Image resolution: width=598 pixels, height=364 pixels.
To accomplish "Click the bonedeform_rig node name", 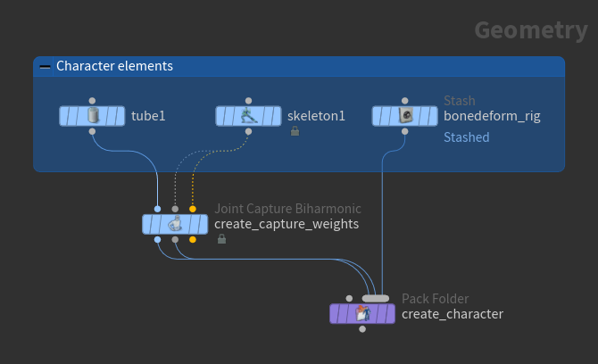I will point(492,116).
